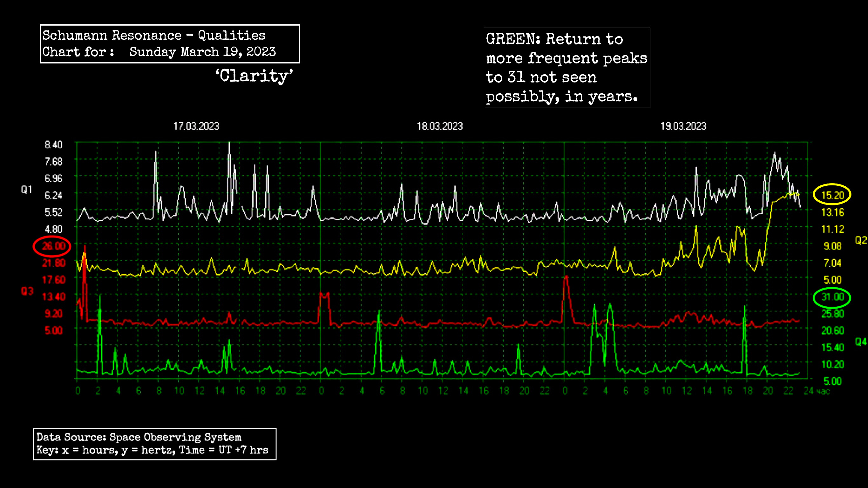The width and height of the screenshot is (868, 488).
Task: Click the white 6.24 axis value
Action: (54, 195)
